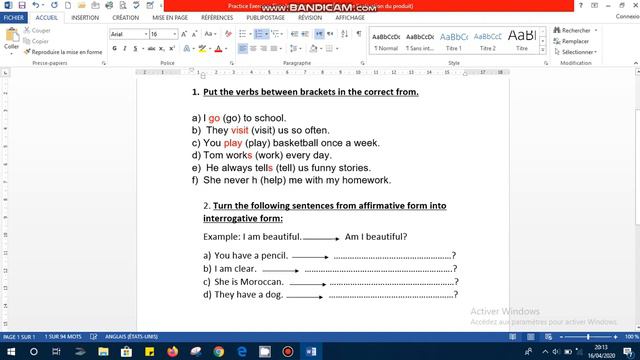The image size is (640, 360).
Task: Align text to the right
Action: tap(264, 49)
